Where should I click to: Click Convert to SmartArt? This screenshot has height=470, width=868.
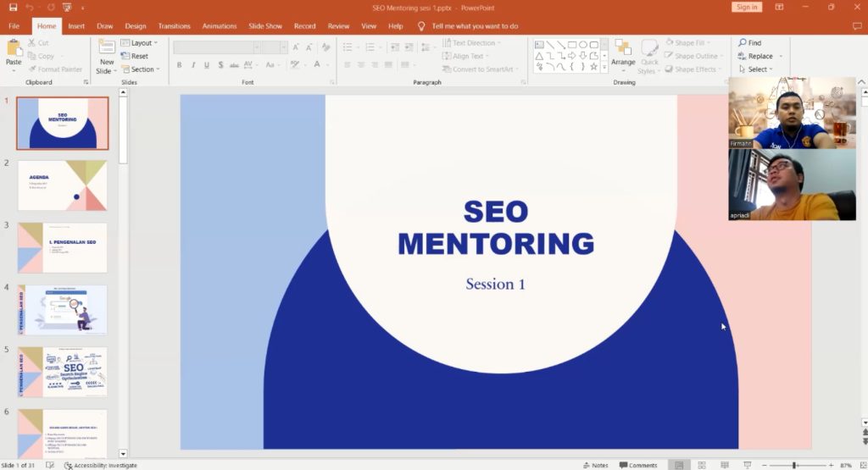point(481,69)
